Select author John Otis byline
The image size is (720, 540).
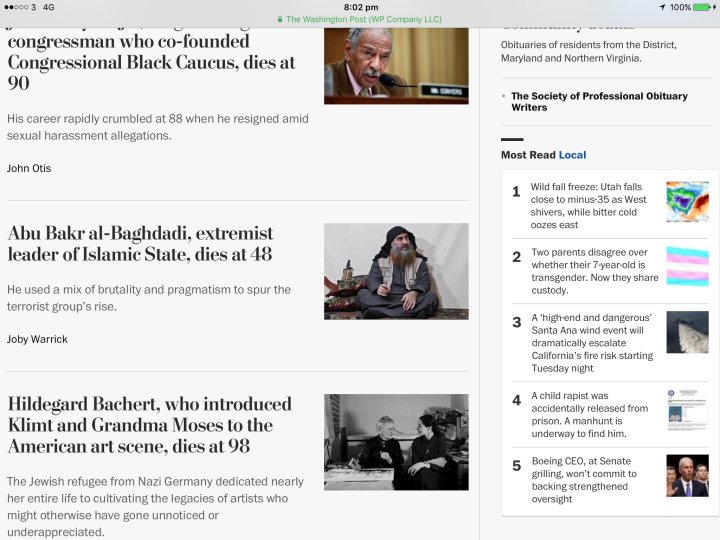29,169
